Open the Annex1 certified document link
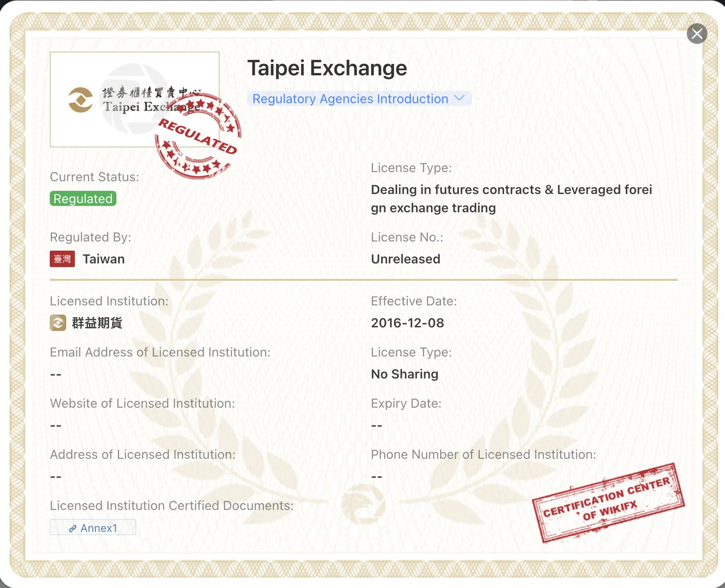Image resolution: width=725 pixels, height=588 pixels. 93,528
